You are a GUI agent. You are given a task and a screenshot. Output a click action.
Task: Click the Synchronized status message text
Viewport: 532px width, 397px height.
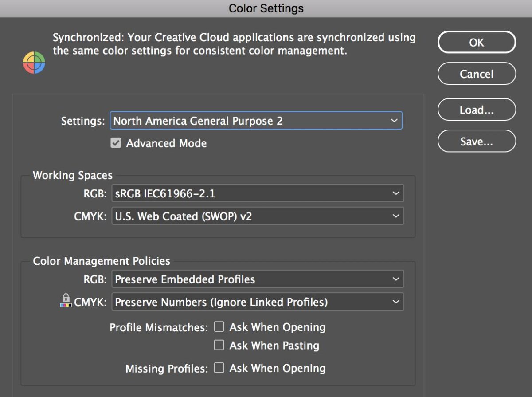pos(234,44)
